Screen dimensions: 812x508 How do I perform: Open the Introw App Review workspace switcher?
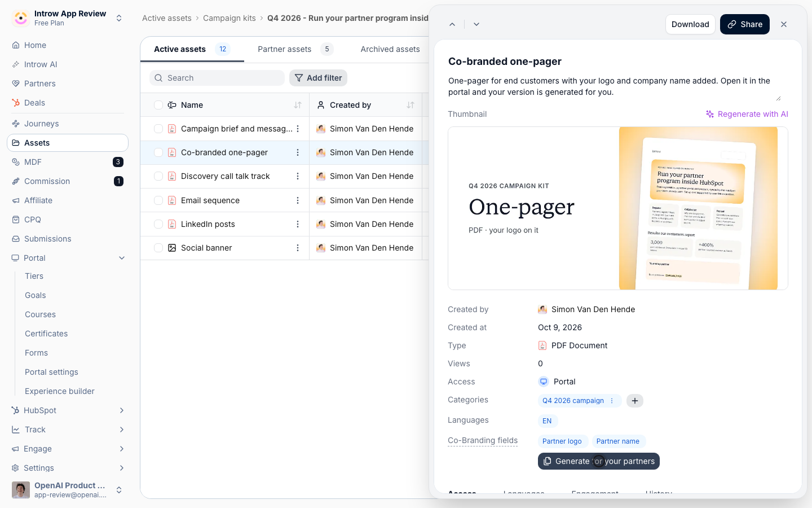tap(68, 18)
